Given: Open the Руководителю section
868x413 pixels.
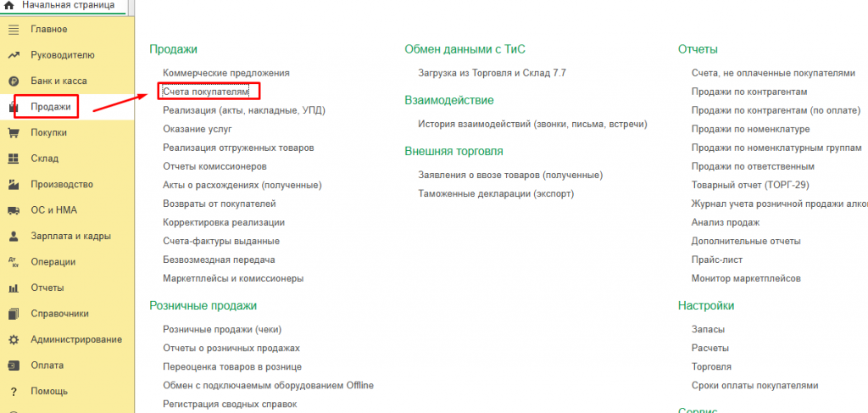Looking at the screenshot, I should coord(63,55).
